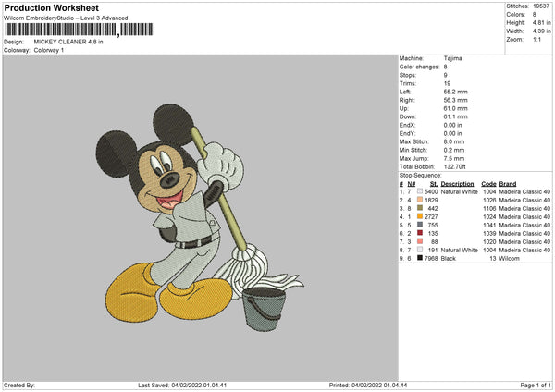Click stitch count 2727 in row 4
Image resolution: width=555 pixels, height=392 pixels.
pyautogui.click(x=431, y=217)
